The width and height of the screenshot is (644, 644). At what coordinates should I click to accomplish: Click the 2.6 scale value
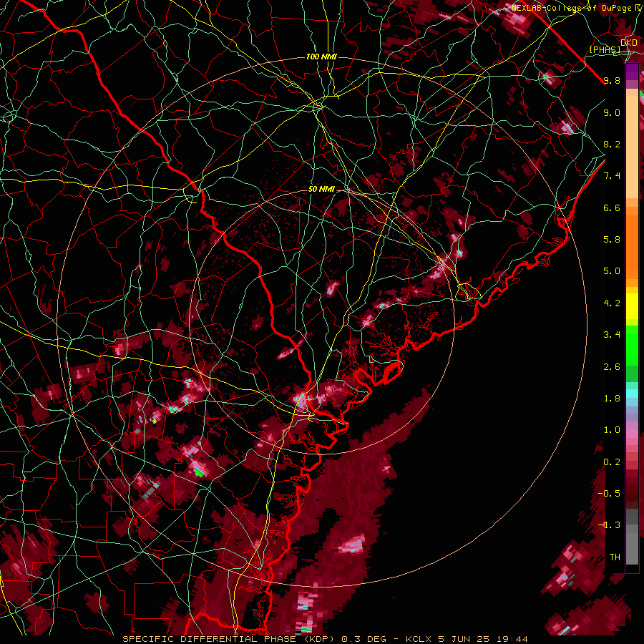[x=612, y=367]
